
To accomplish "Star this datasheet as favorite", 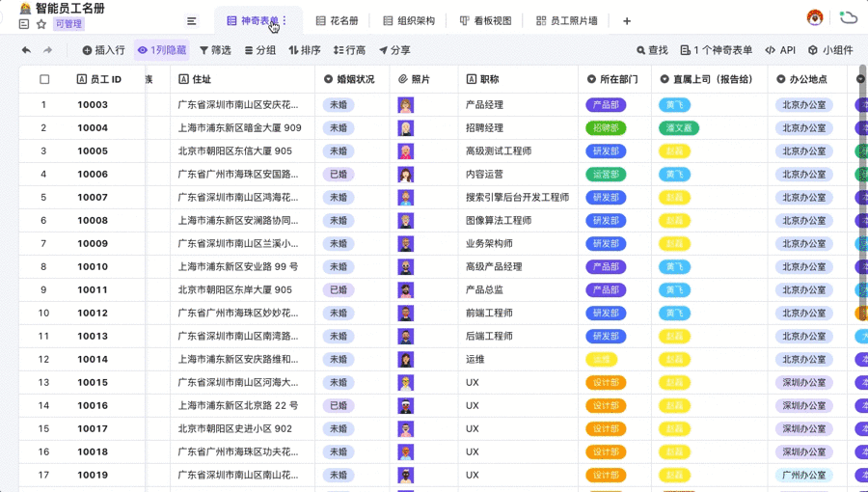I will point(41,24).
